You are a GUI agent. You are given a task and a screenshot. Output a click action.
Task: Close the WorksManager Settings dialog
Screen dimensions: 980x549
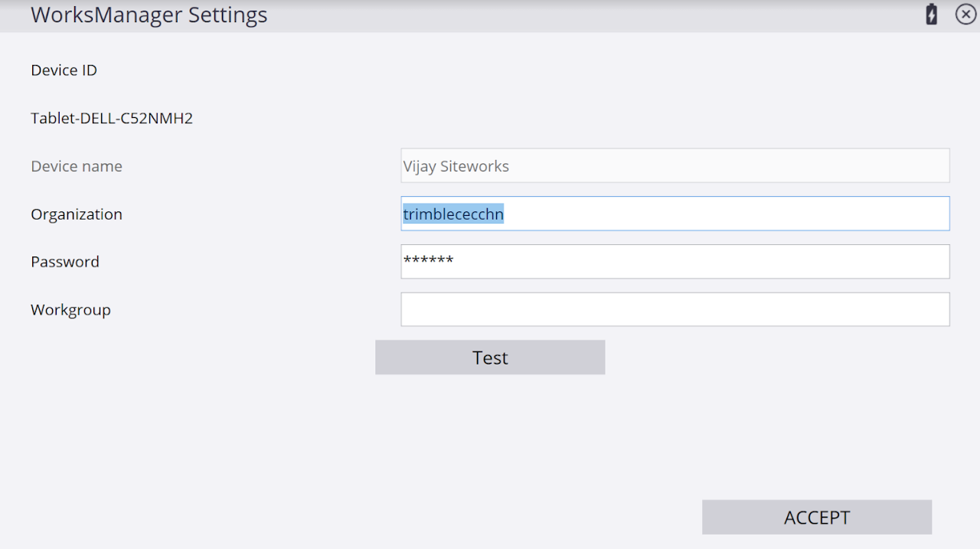[x=965, y=15]
